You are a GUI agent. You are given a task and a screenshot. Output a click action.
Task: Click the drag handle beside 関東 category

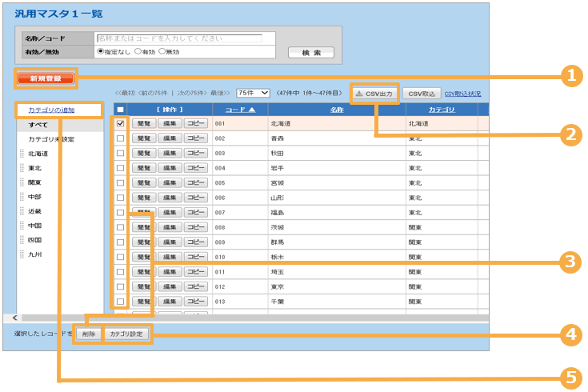click(22, 182)
